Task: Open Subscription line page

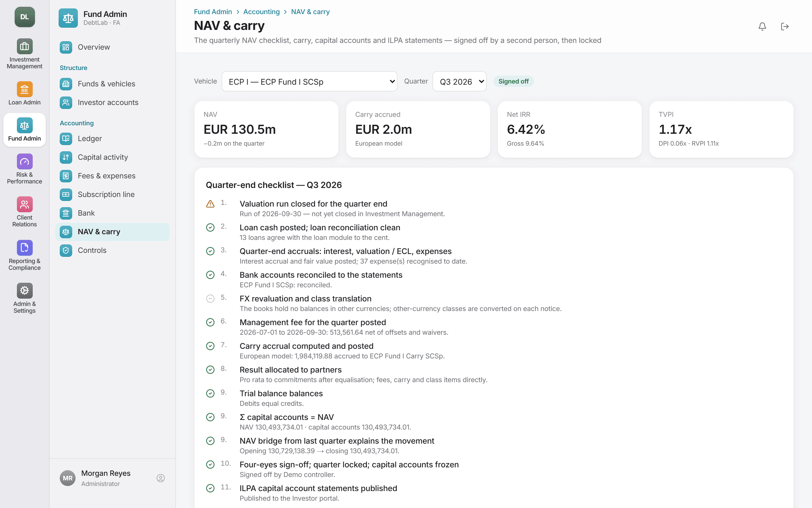Action: coord(112,194)
